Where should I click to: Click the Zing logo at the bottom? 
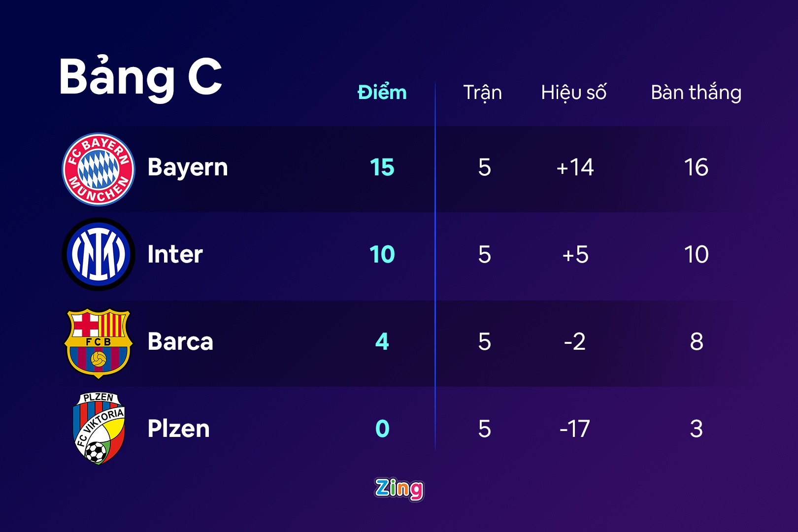[x=399, y=489]
